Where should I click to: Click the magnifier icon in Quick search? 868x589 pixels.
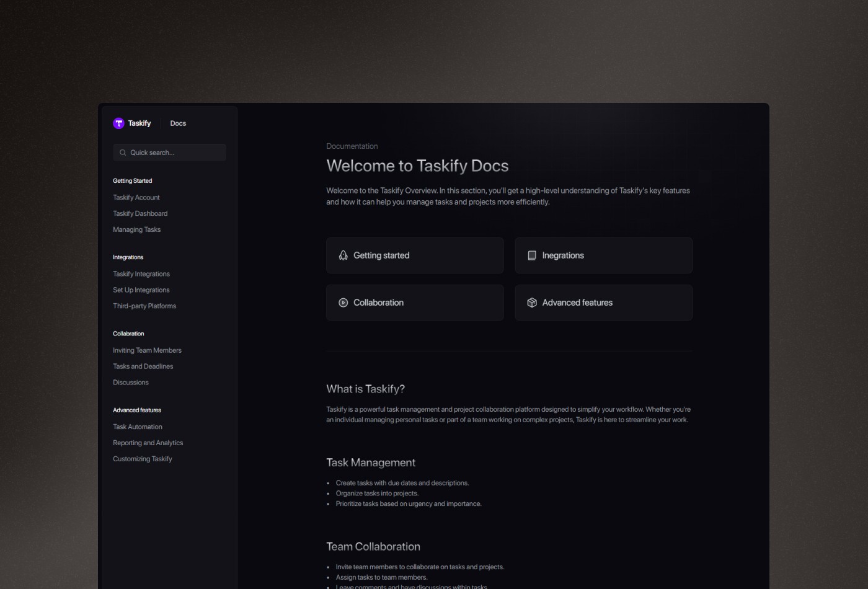(123, 153)
